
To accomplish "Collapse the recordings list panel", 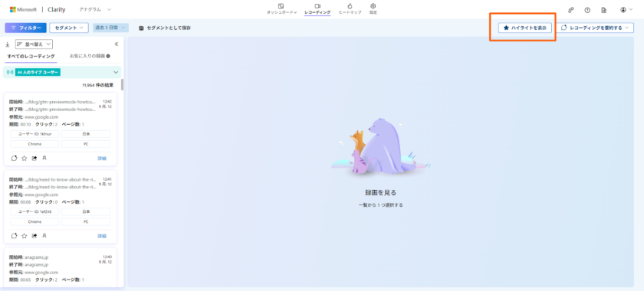I will click(117, 44).
